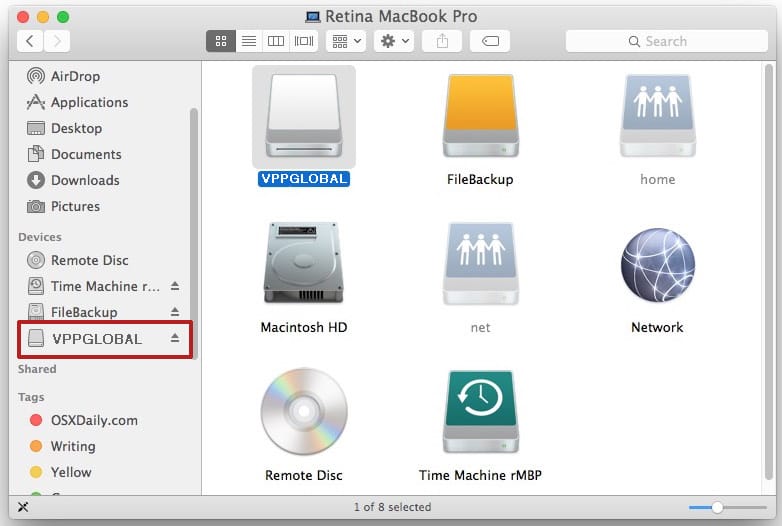Image resolution: width=782 pixels, height=526 pixels.
Task: Eject FileBackup from the sidebar
Action: [175, 312]
